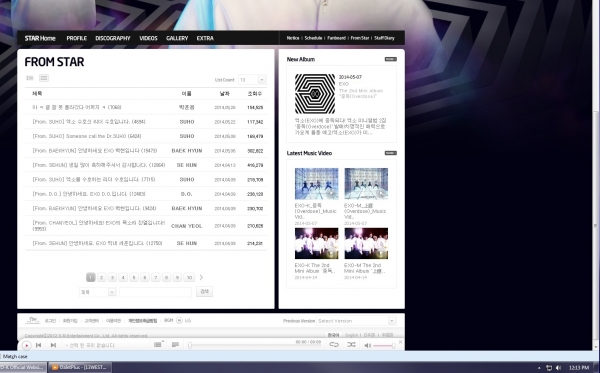Viewport: 600px width, 373px height.
Task: Play music in the bottom player
Action: [x=26, y=345]
